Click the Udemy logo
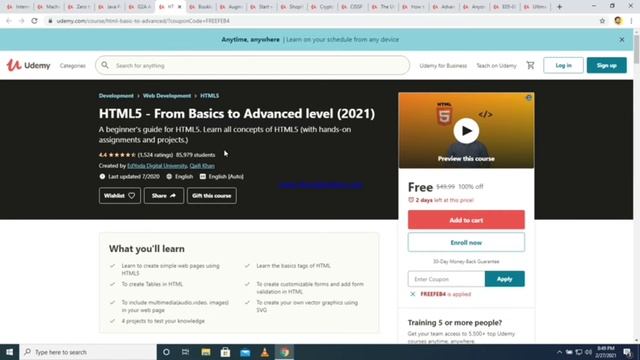This screenshot has height=360, width=640. coord(28,65)
